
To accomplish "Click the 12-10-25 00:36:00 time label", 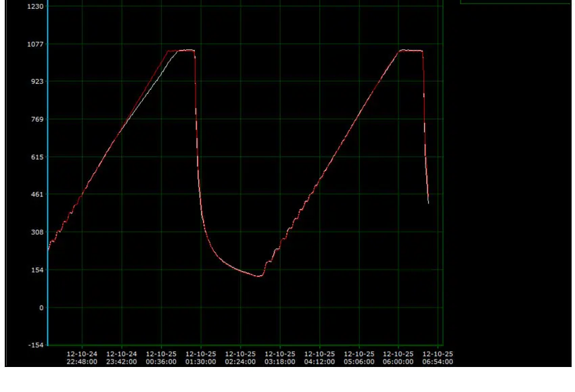I will coord(162,358).
